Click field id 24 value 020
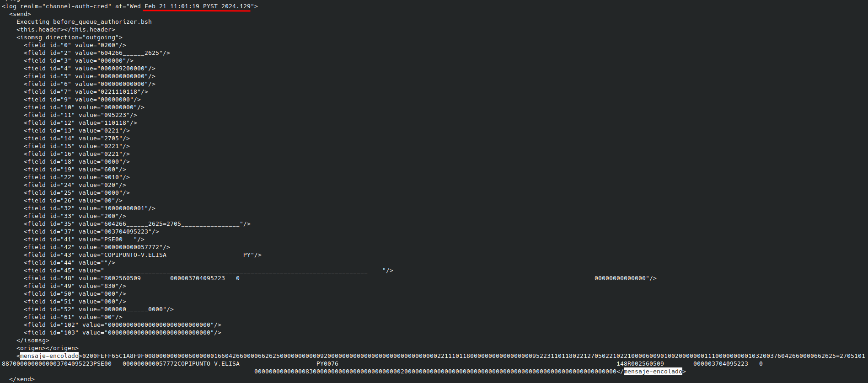The height and width of the screenshot is (383, 868). [x=75, y=185]
